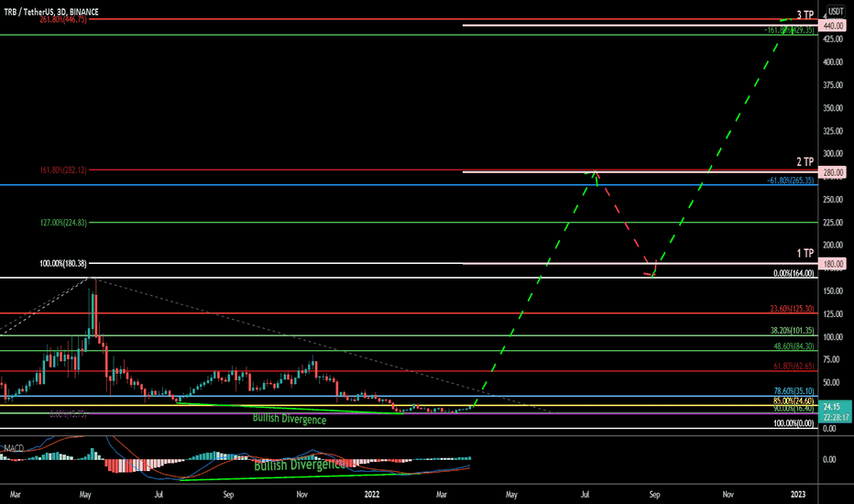Image resolution: width=854 pixels, height=504 pixels.
Task: Click the -161.8%(429.35) fib label
Action: click(789, 30)
